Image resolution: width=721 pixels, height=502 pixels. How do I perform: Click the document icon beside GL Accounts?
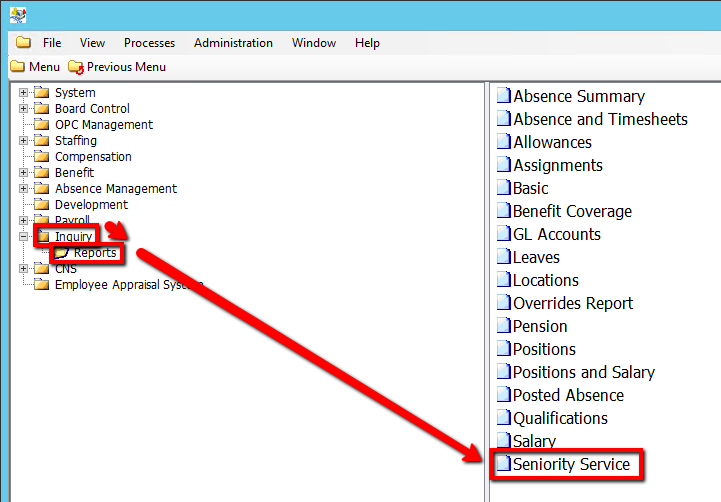(x=504, y=235)
